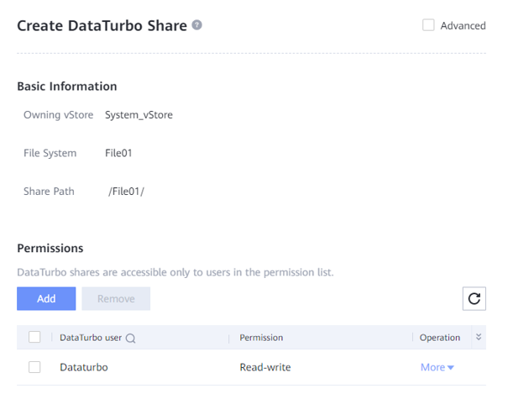The image size is (529, 420).
Task: Expand table options with double-chevron icon
Action: tap(479, 337)
